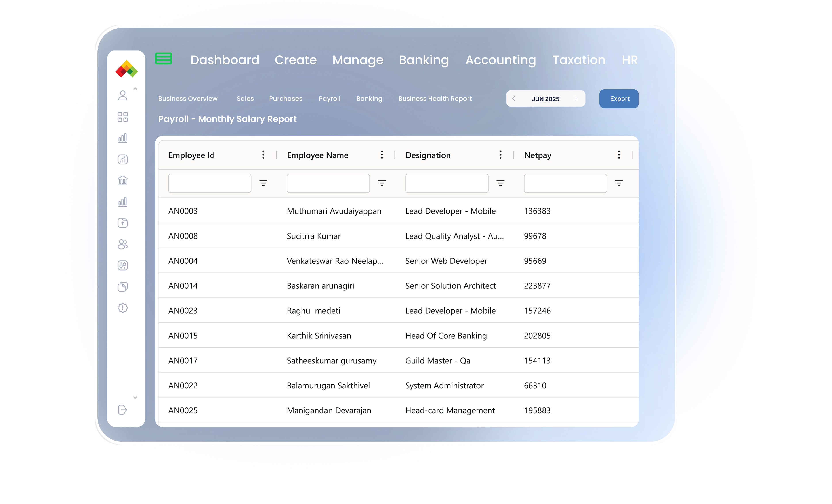Open the upload arrow sidebar icon
Viewport: 832px width, 504px height.
coord(123,223)
